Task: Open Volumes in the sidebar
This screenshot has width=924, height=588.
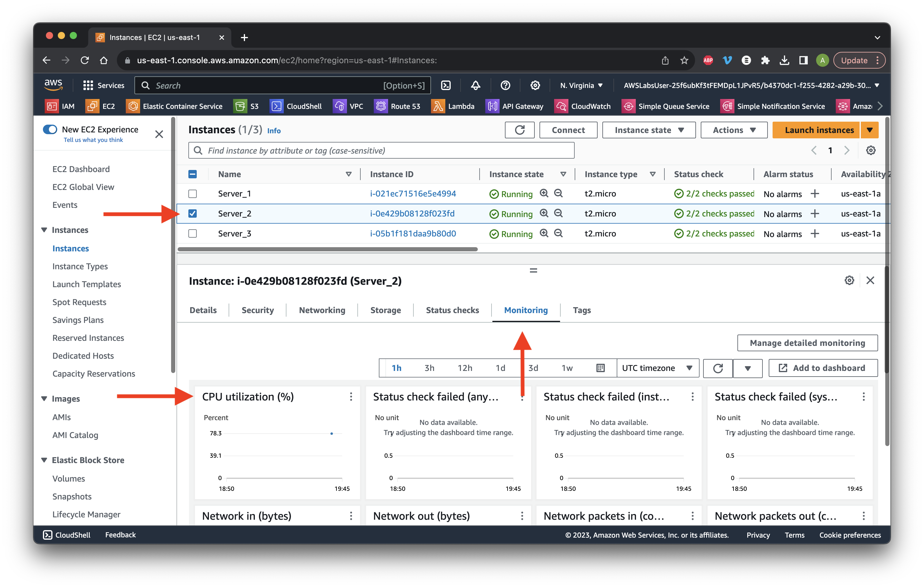Action: click(68, 478)
